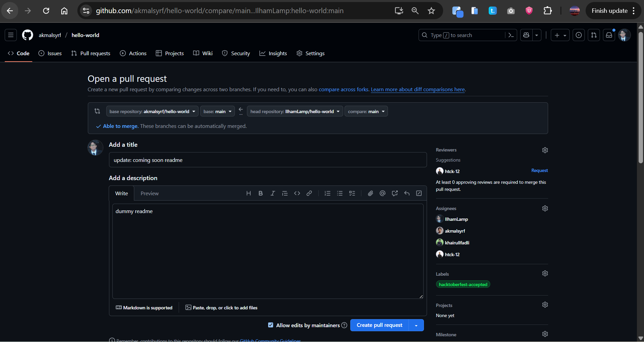Click the GitHub logo home icon
The width and height of the screenshot is (644, 342).
tap(28, 35)
